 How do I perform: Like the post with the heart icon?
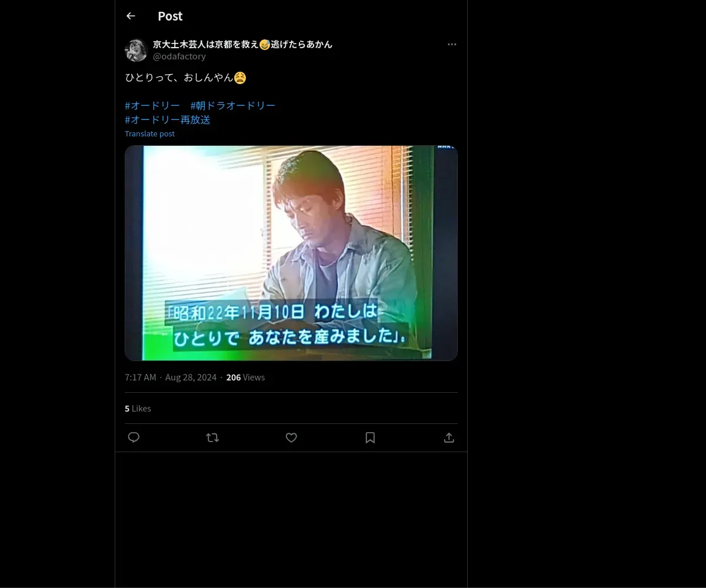pyautogui.click(x=291, y=437)
